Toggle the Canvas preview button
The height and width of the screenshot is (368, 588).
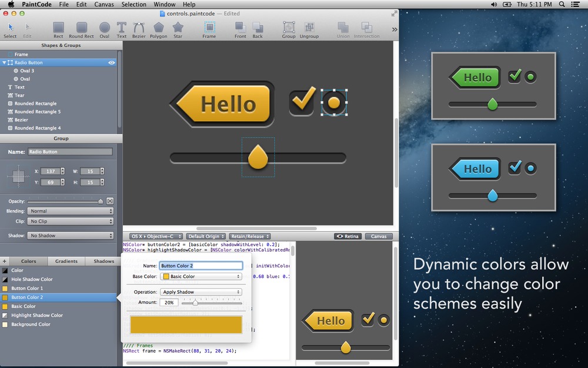pyautogui.click(x=379, y=236)
